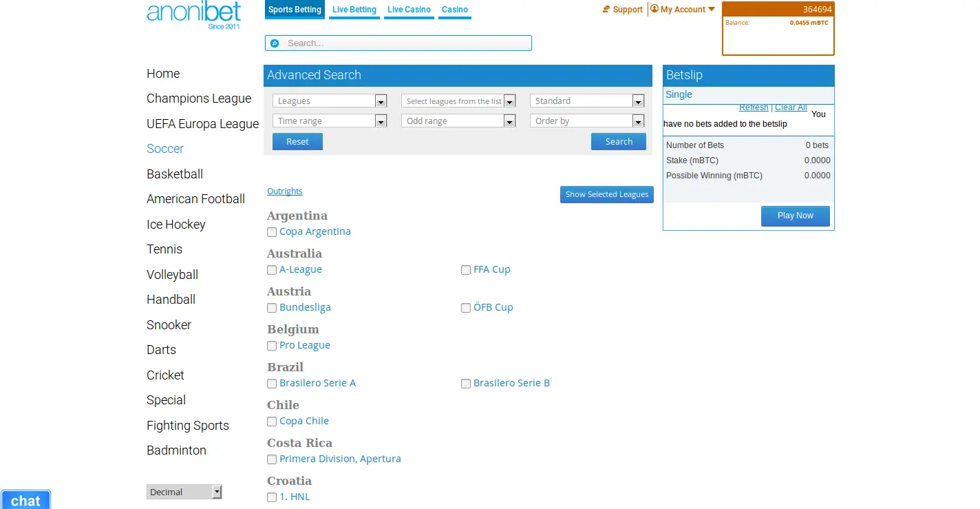
Task: Switch to the Live Betting tab
Action: [354, 10]
